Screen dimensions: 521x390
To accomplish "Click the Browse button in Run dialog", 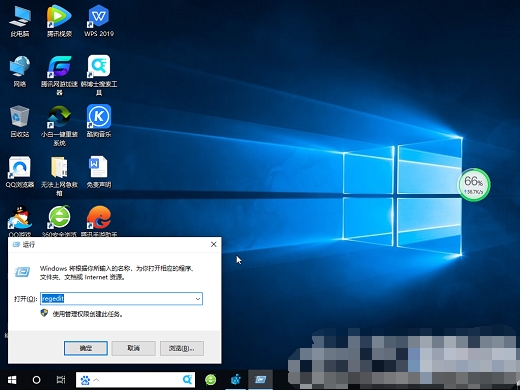I will 182,348.
